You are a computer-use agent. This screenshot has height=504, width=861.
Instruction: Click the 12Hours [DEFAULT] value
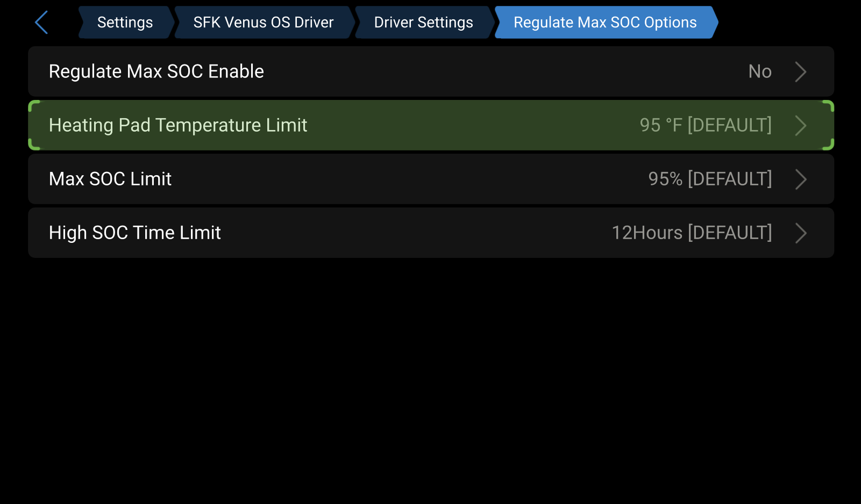click(x=692, y=233)
